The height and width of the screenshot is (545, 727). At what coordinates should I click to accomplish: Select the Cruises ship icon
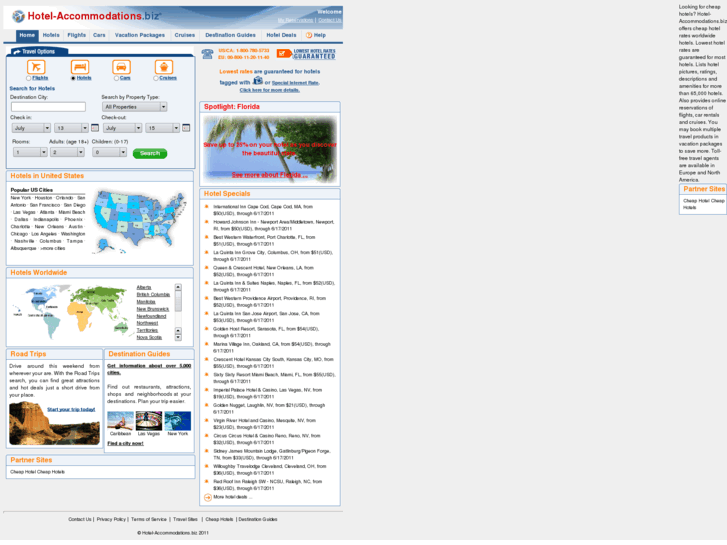[164, 67]
